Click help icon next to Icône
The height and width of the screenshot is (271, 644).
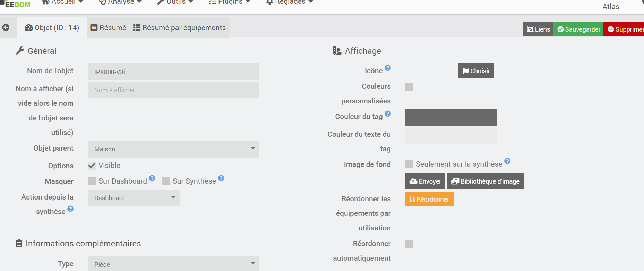click(x=388, y=68)
